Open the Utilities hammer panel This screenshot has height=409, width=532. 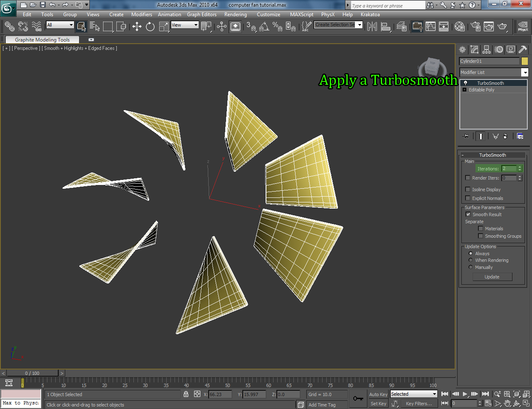(x=523, y=49)
